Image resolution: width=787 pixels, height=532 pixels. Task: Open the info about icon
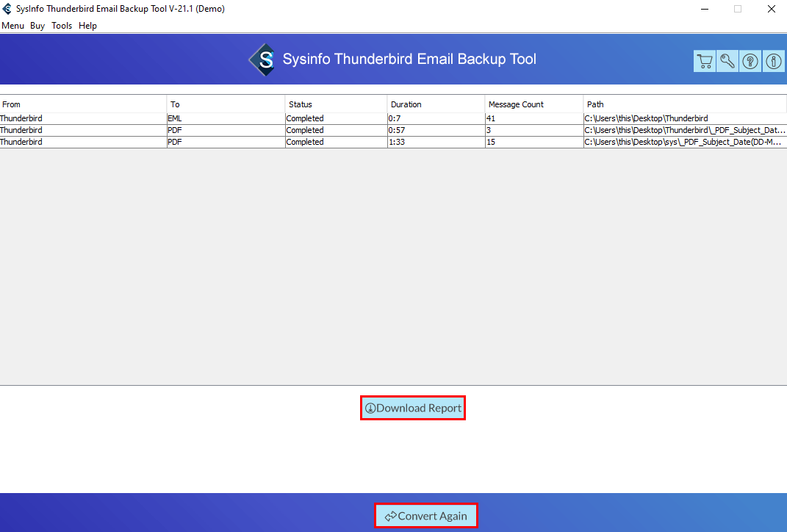tap(774, 62)
